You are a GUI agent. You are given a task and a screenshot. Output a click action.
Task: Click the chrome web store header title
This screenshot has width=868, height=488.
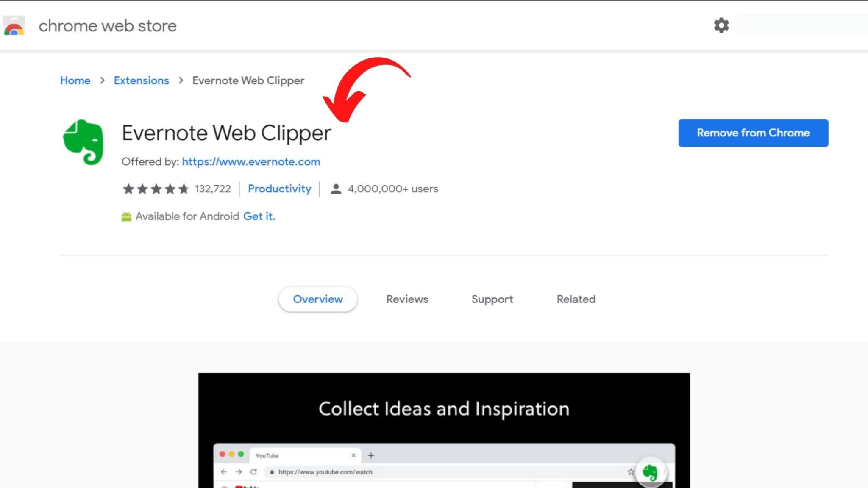click(x=108, y=26)
